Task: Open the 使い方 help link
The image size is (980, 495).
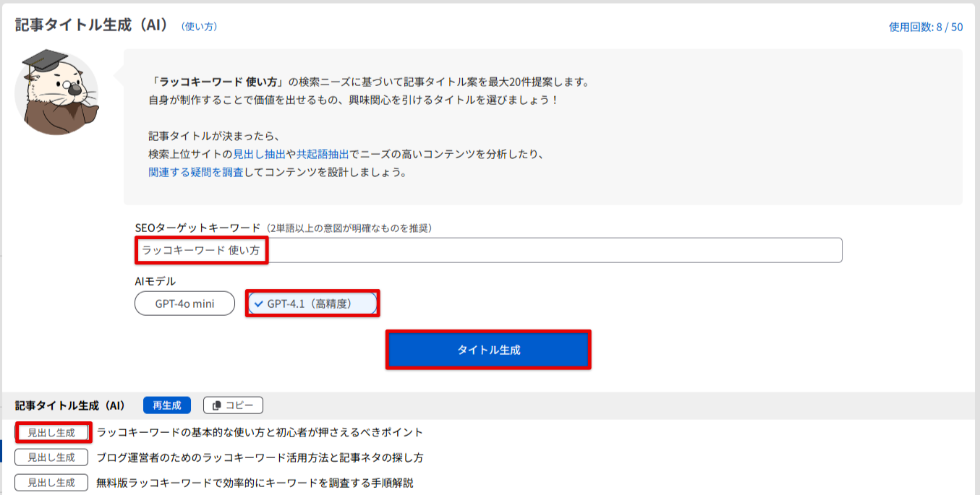Action: pyautogui.click(x=199, y=27)
